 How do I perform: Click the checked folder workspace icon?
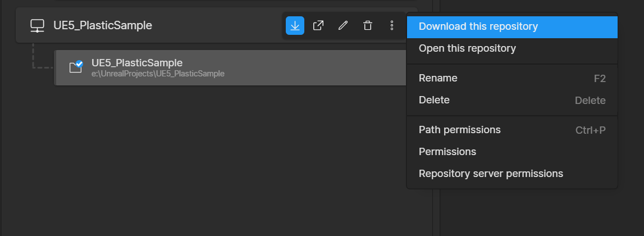pyautogui.click(x=76, y=67)
